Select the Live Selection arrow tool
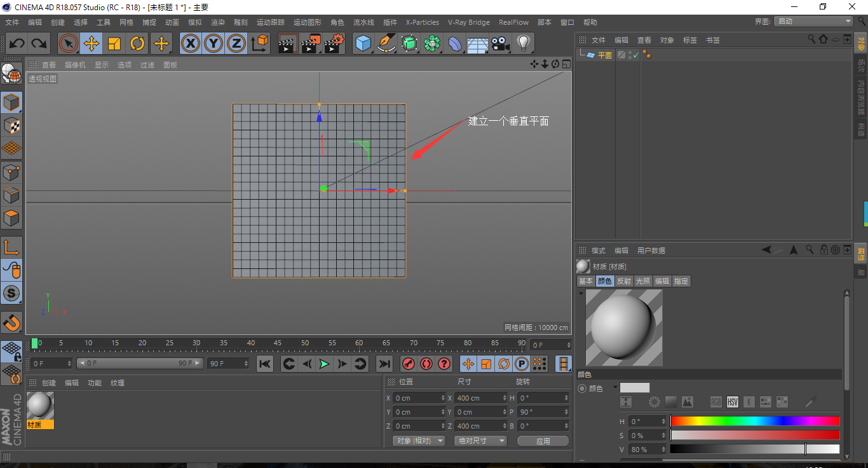Viewport: 868px width, 468px height. click(69, 43)
